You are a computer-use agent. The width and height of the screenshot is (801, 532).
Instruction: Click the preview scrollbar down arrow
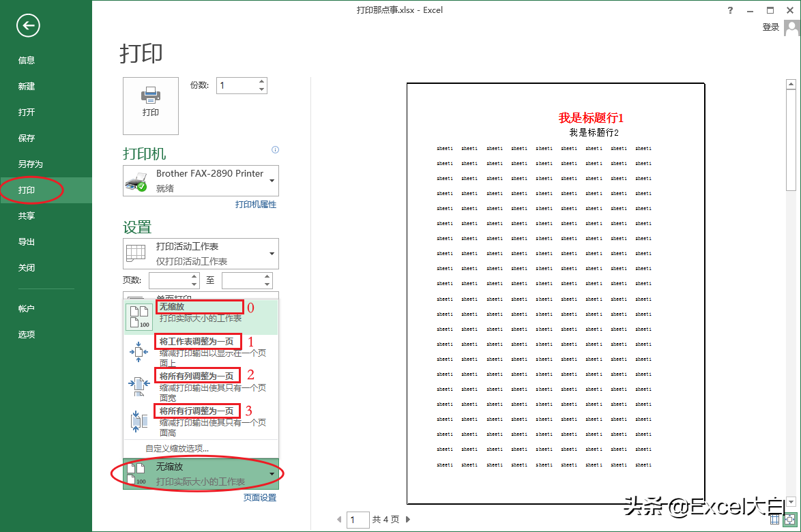[x=791, y=502]
